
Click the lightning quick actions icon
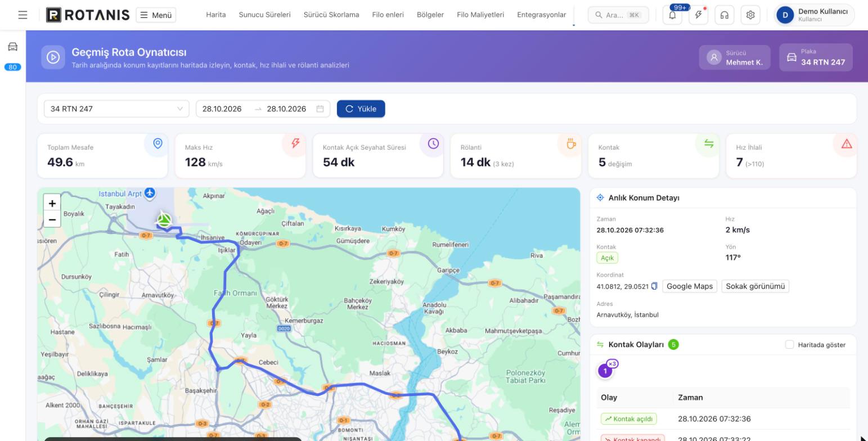coord(699,15)
